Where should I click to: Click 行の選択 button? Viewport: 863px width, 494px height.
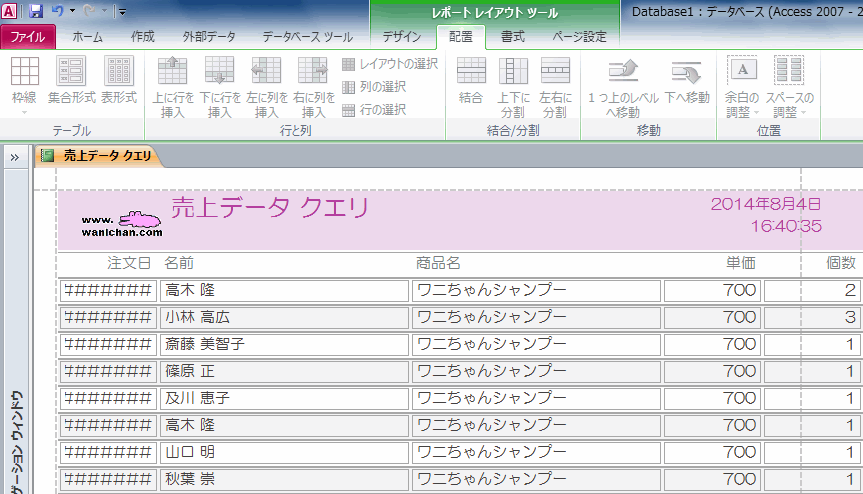pos(374,110)
